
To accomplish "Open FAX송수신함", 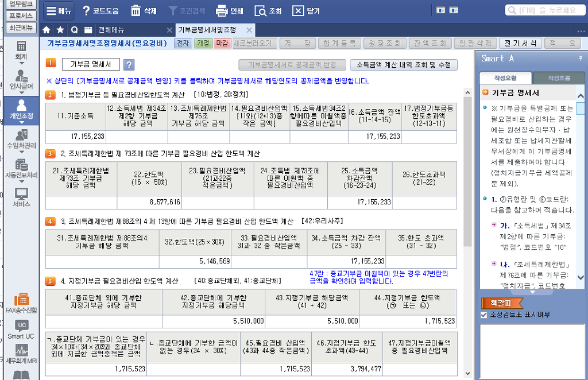I will tap(21, 303).
